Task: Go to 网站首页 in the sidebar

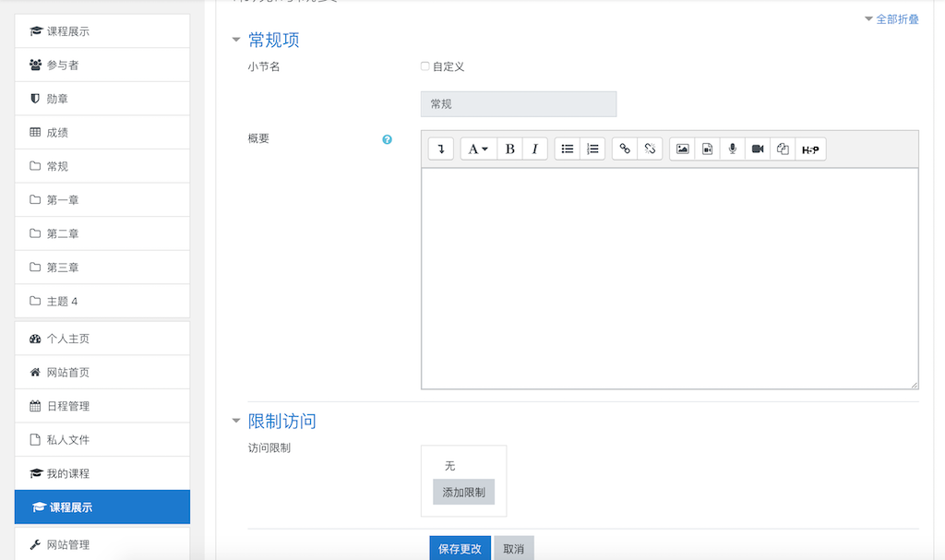Action: [102, 373]
